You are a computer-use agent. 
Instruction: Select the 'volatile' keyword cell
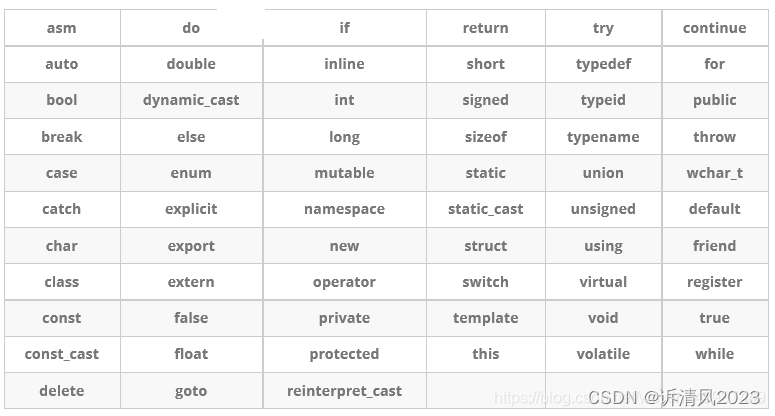(x=603, y=354)
